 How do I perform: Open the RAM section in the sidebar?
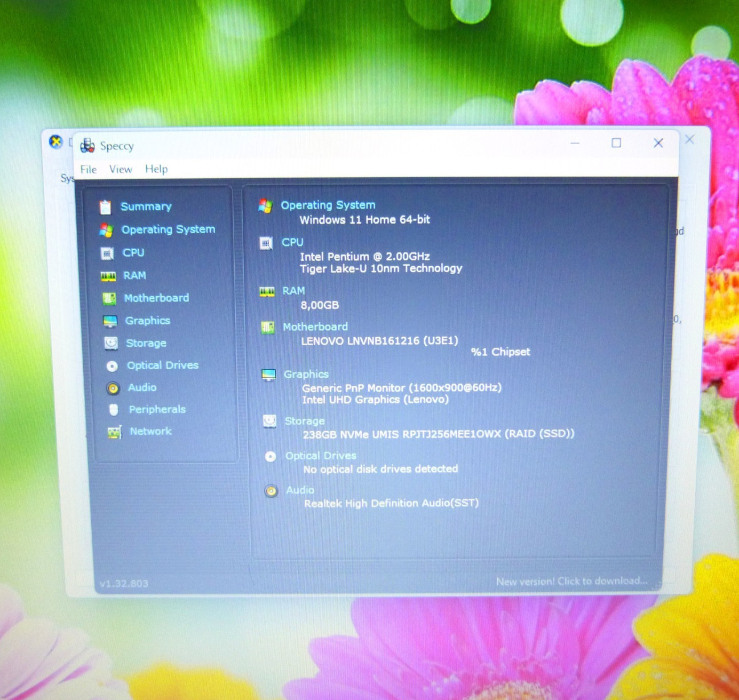[135, 275]
